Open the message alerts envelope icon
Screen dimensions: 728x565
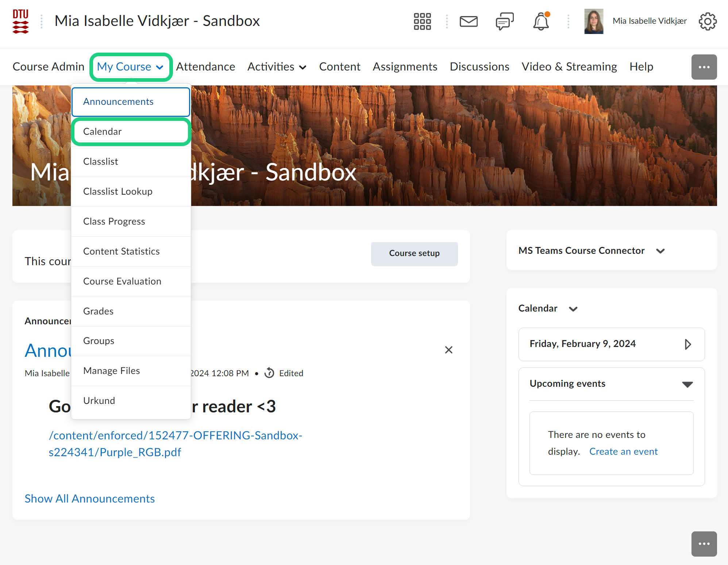click(469, 22)
